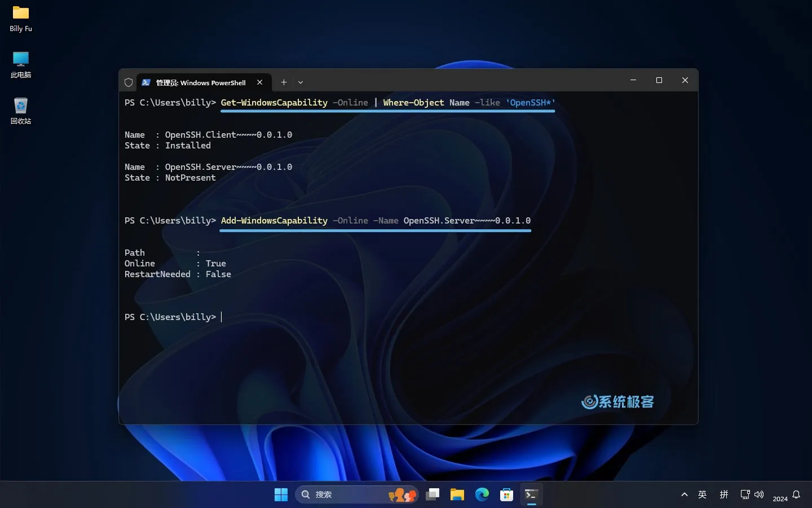Click the Windows Start button

pos(281,494)
